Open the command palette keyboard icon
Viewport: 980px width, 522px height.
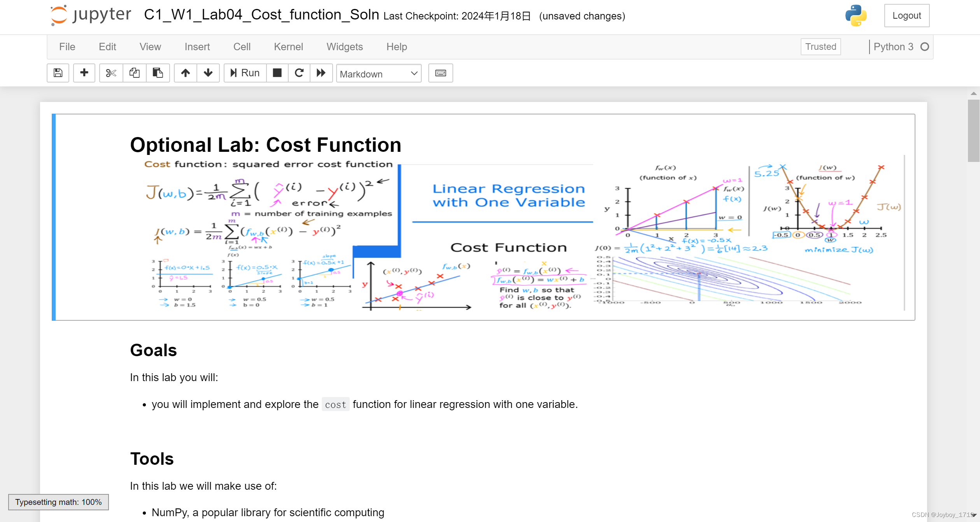[x=440, y=73]
